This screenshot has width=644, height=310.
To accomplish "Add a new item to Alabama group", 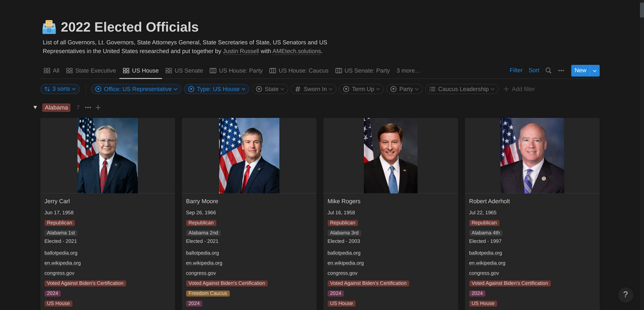I will (x=98, y=108).
